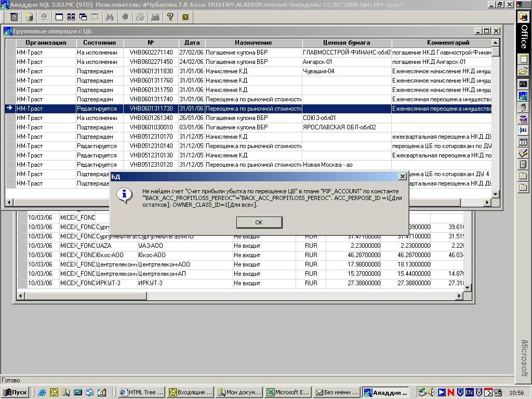
Task: Switch to Мои документы taskbar window
Action: [x=240, y=393]
